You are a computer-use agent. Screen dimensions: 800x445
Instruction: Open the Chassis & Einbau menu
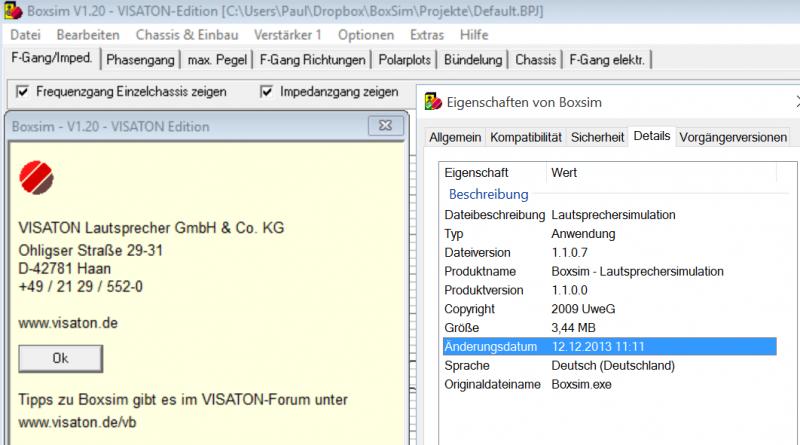[x=187, y=35]
